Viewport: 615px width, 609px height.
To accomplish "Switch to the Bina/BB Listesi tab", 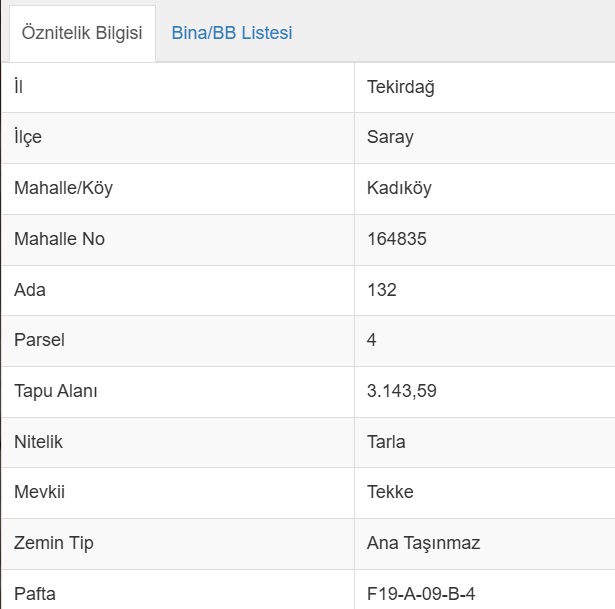I will pyautogui.click(x=232, y=33).
